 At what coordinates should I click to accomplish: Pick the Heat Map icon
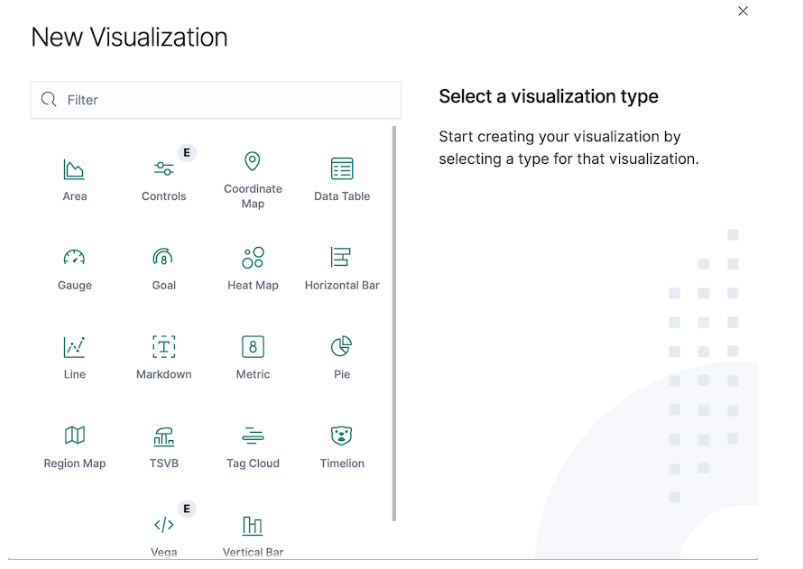point(253,258)
